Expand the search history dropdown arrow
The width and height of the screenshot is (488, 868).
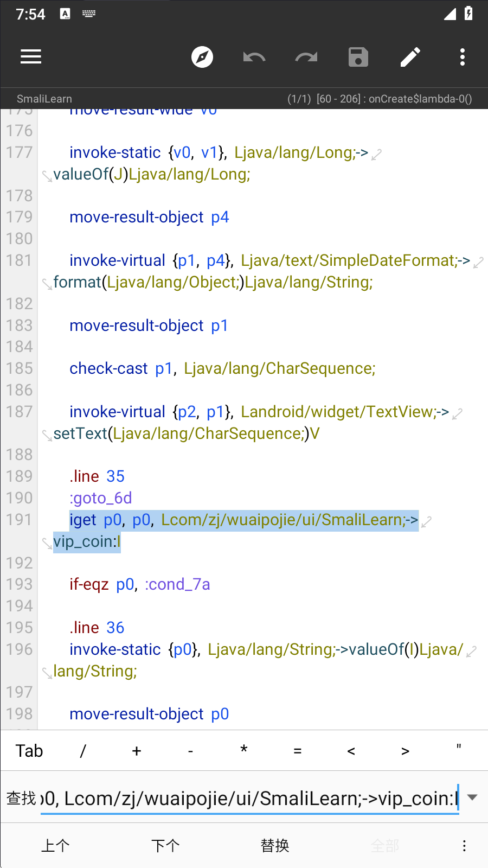tap(472, 797)
